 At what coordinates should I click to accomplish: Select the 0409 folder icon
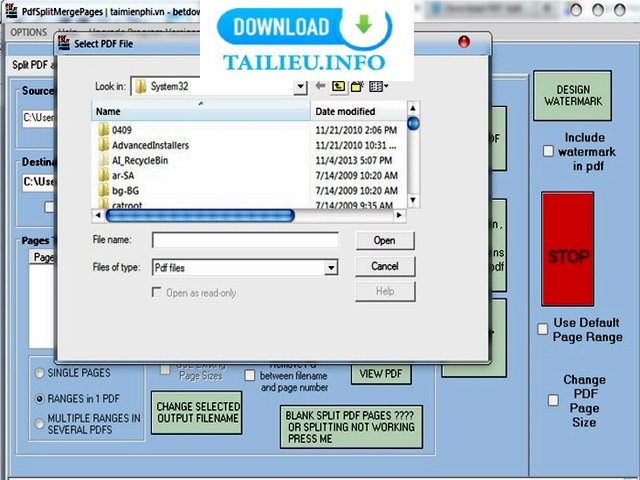click(x=104, y=130)
